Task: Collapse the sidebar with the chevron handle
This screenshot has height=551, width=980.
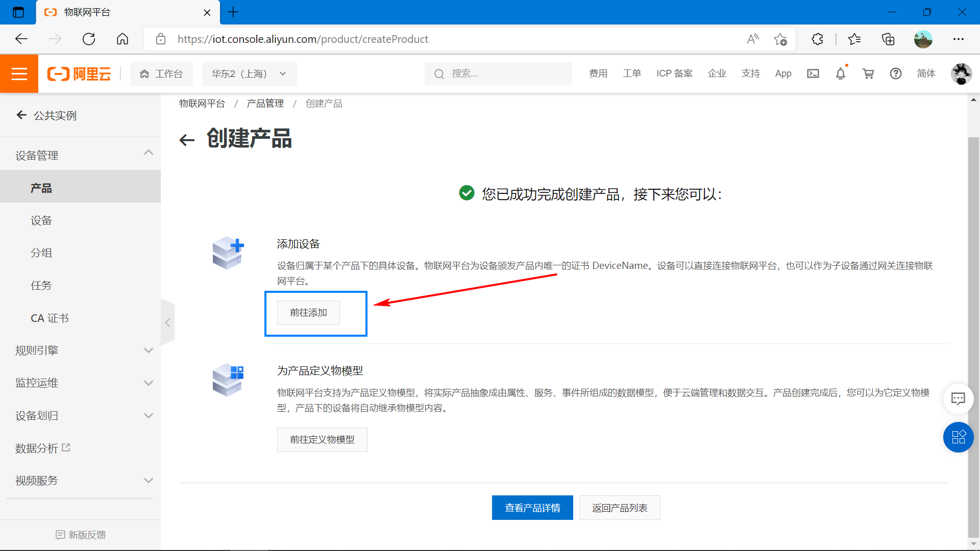Action: click(167, 322)
